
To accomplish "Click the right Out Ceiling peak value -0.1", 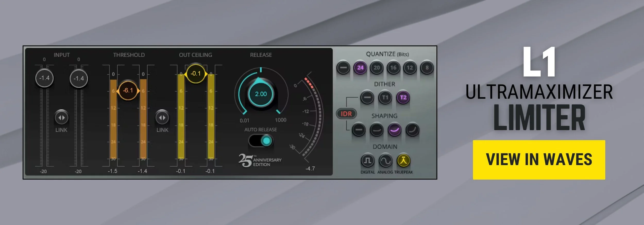I will [210, 171].
